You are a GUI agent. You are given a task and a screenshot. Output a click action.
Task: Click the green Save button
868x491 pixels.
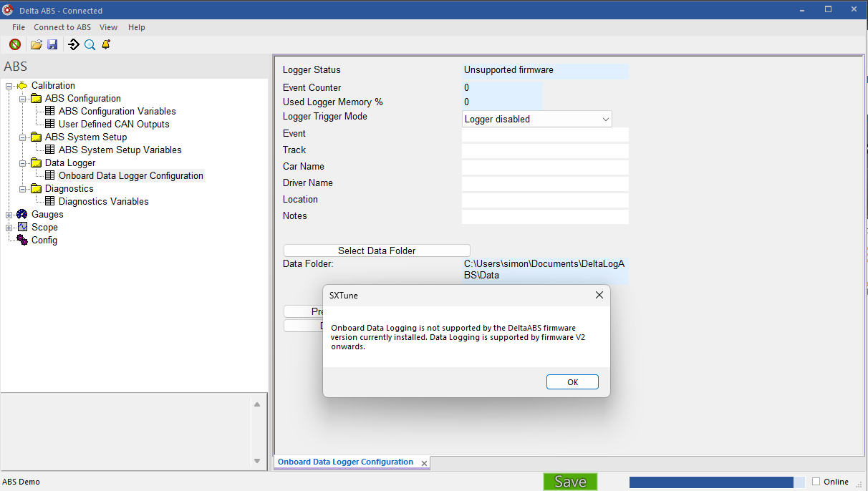click(570, 482)
